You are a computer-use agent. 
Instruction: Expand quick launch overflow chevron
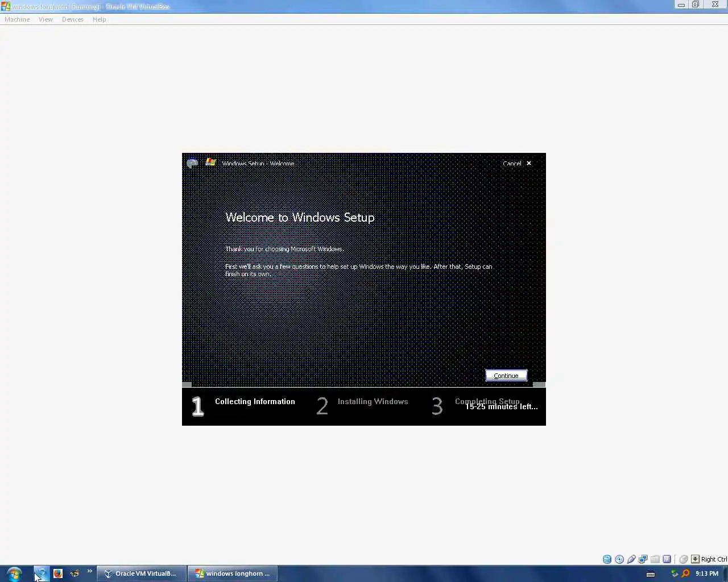[90, 571]
